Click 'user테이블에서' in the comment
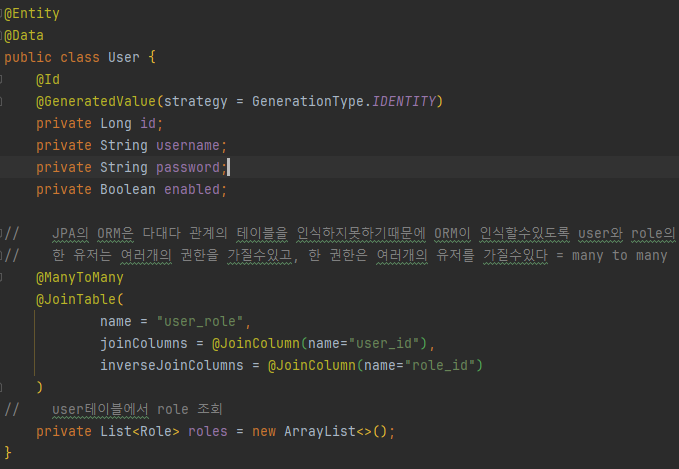Viewport: 679px width, 469px height. [100, 410]
